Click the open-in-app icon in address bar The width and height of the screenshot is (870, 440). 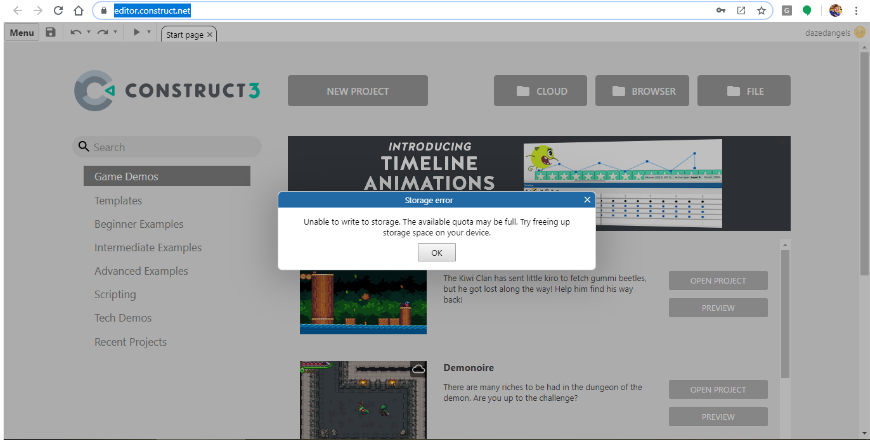coord(741,11)
